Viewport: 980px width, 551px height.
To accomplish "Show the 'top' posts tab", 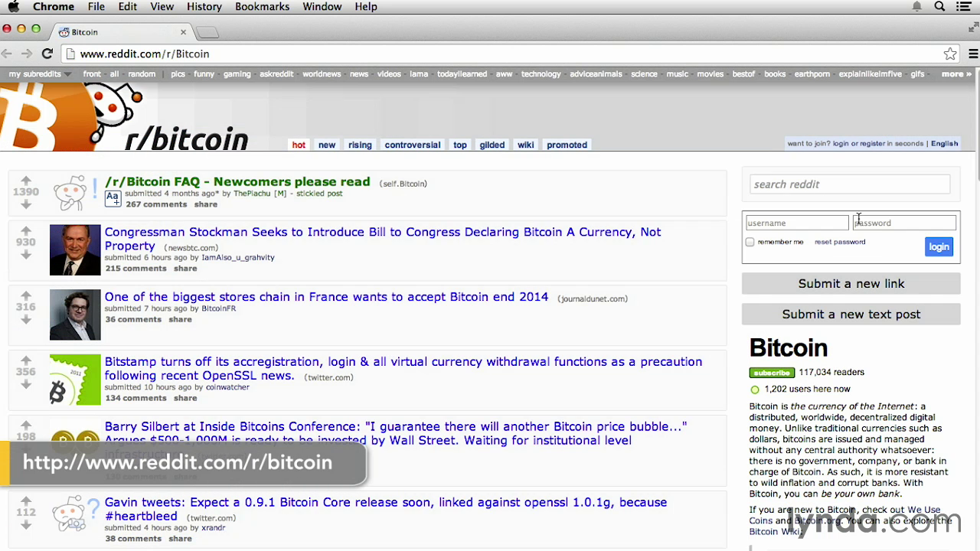I will tap(460, 145).
